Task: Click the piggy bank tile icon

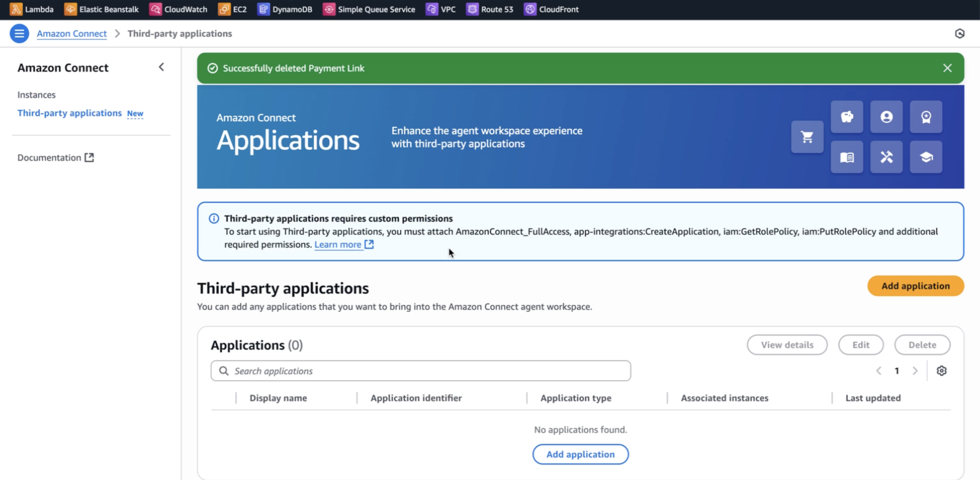Action: tap(846, 117)
